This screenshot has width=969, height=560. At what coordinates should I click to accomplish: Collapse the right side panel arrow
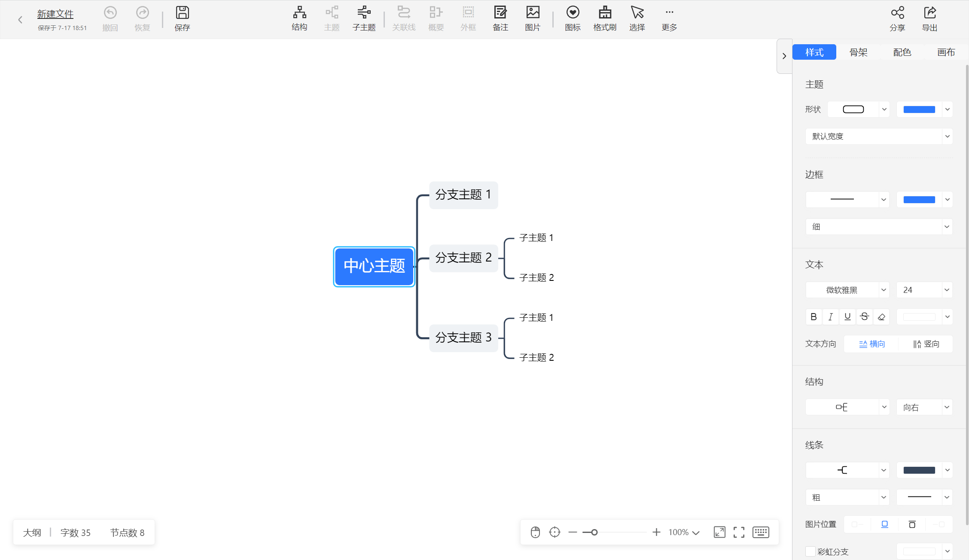[784, 56]
